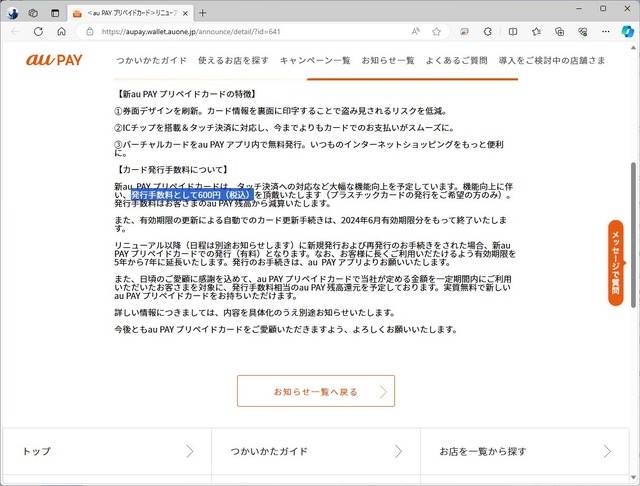Toggle split screen icon

click(513, 31)
